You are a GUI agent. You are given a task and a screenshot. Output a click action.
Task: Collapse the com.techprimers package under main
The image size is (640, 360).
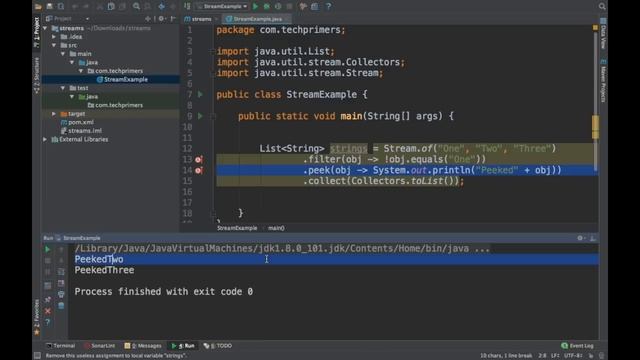click(81, 71)
